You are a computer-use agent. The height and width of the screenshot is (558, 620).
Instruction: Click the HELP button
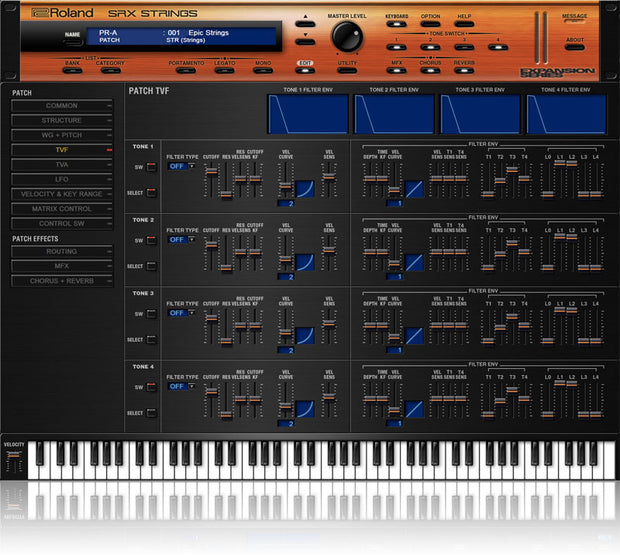[x=464, y=24]
